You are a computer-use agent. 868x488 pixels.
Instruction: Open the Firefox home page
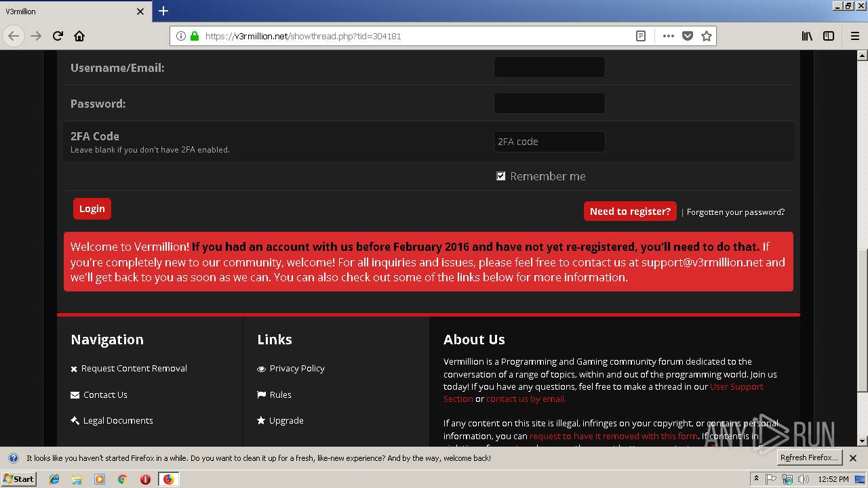tap(79, 36)
